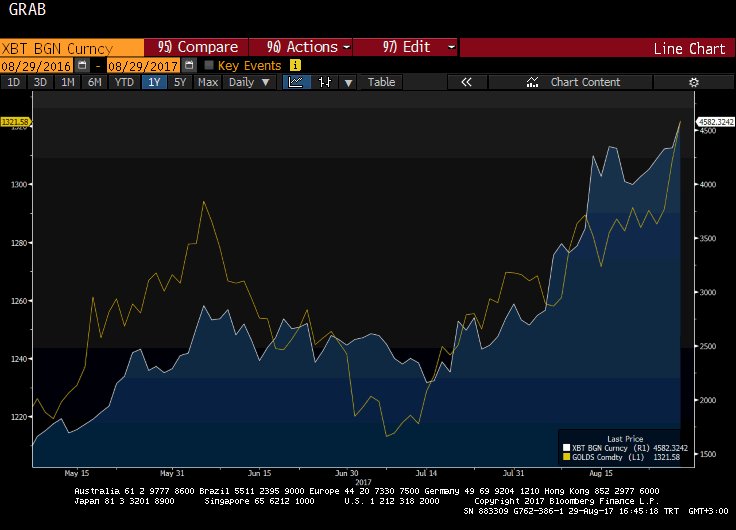Enable the Key Events checkbox

coord(209,65)
